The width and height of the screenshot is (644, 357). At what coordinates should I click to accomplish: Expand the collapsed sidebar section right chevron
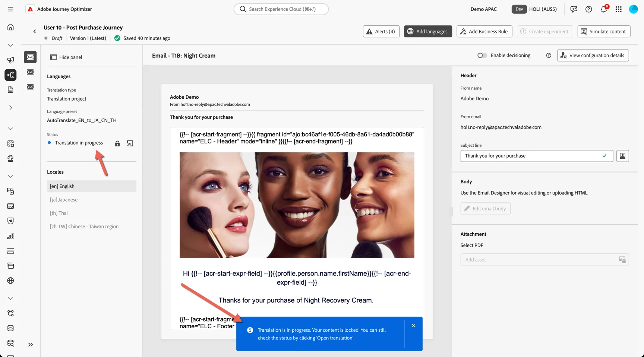[x=10, y=108]
